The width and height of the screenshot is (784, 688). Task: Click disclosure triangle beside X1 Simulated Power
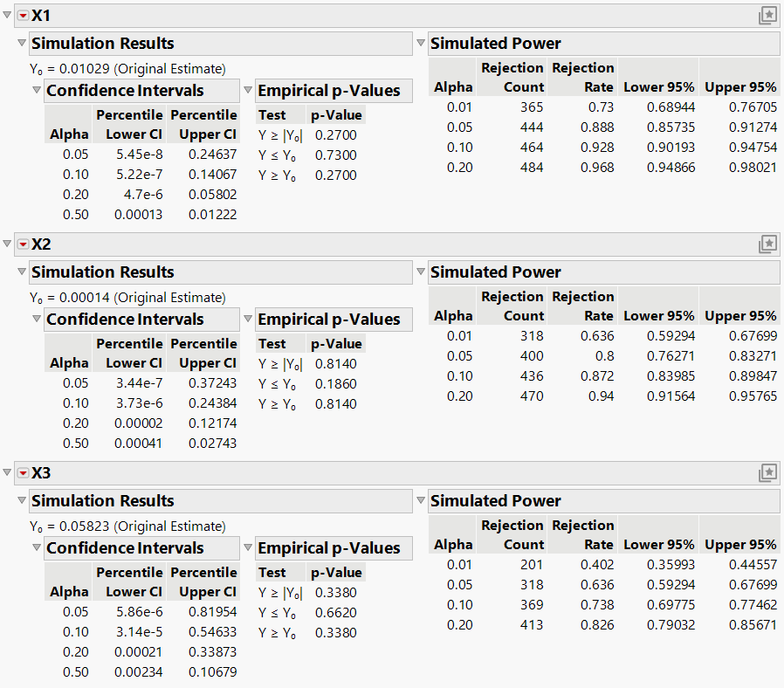(421, 43)
